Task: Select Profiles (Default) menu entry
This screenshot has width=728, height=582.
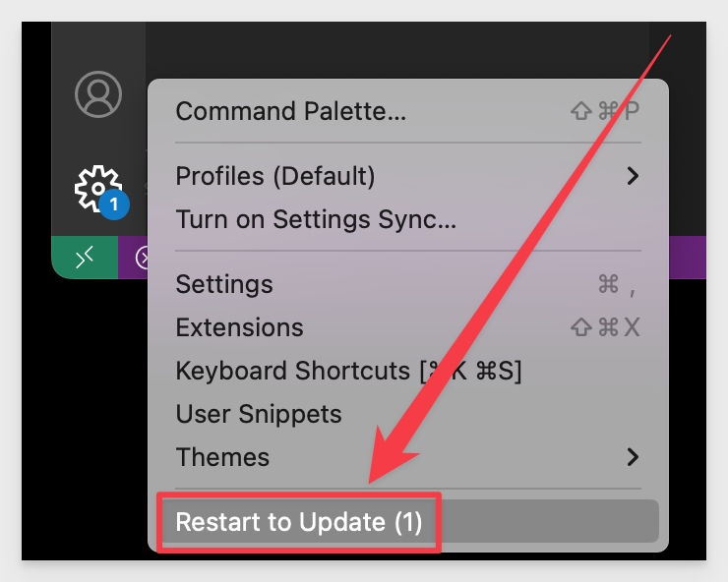Action: click(408, 176)
